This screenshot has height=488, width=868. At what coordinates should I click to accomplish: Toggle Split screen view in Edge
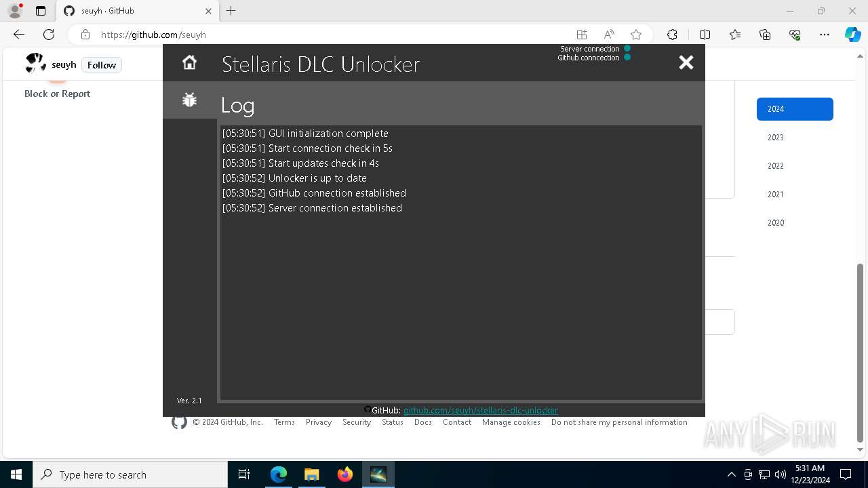click(705, 35)
